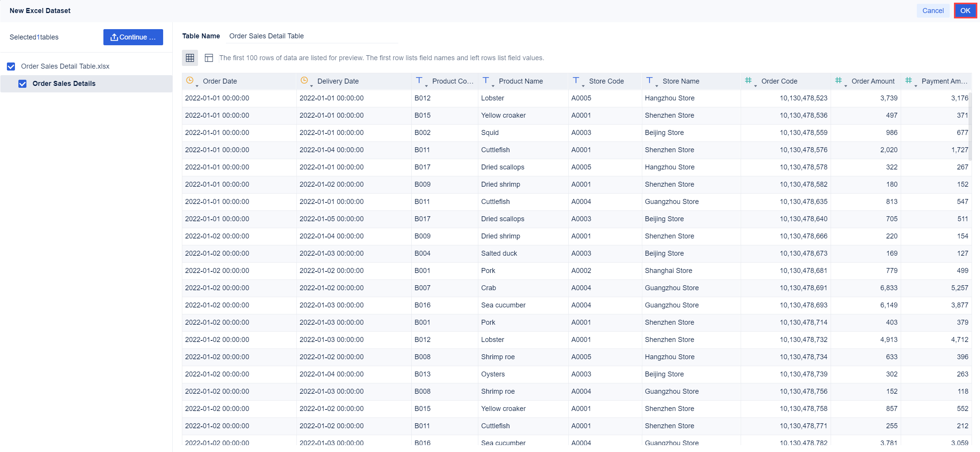Click Product Code text type icon
The width and height of the screenshot is (980, 452).
419,81
